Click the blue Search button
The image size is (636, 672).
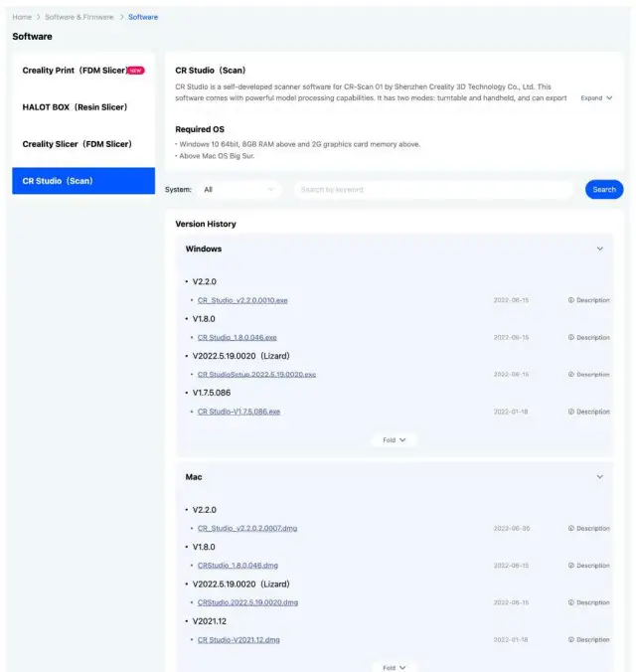tap(604, 189)
